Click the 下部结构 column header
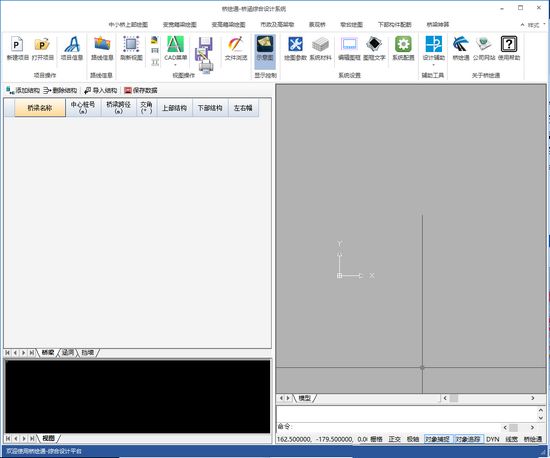550x458 pixels. 210,108
